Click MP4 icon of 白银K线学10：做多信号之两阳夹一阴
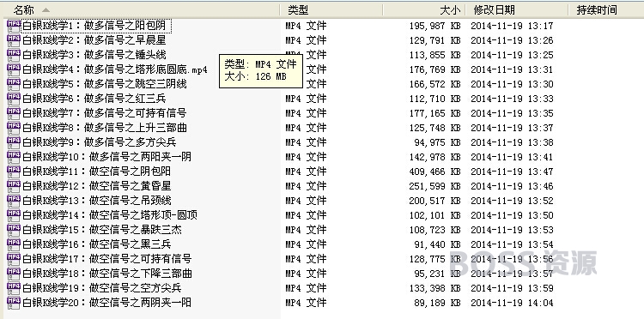Screen dimensions: 644x319 coord(14,157)
